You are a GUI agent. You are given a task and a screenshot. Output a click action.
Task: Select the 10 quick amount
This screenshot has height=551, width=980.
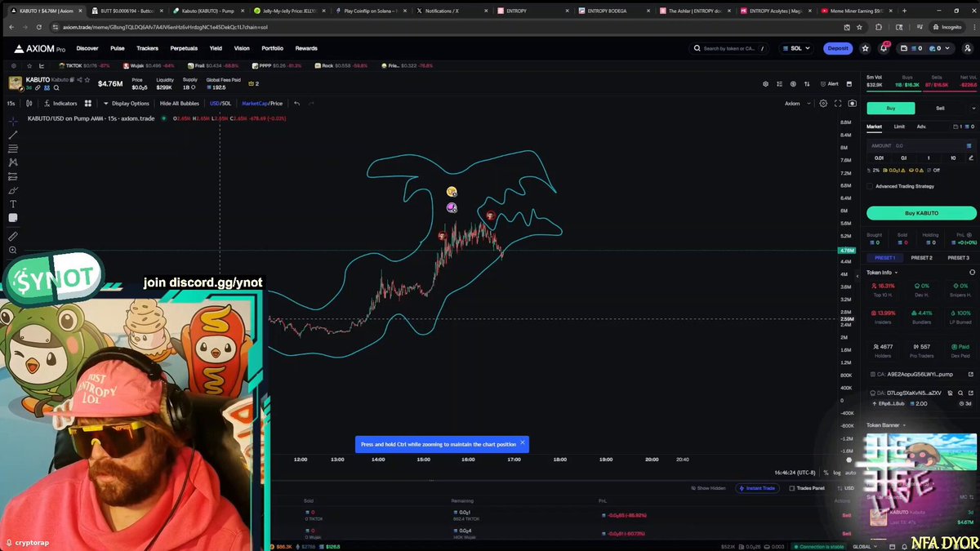point(953,158)
